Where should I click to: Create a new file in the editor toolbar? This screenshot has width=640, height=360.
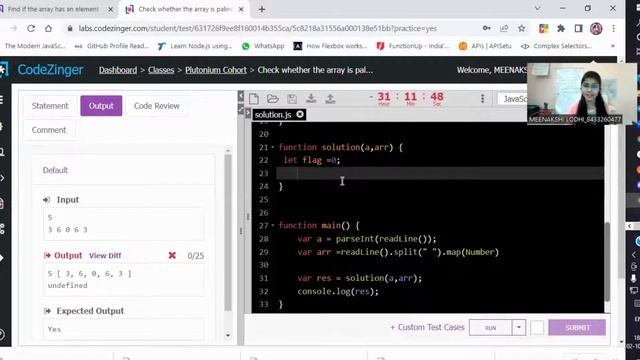(254, 98)
